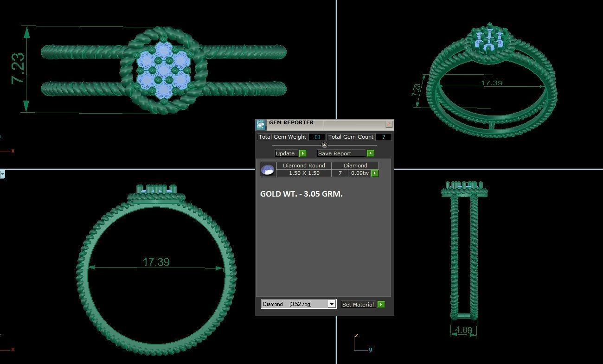Click the Total Gem Count value field

coord(383,137)
